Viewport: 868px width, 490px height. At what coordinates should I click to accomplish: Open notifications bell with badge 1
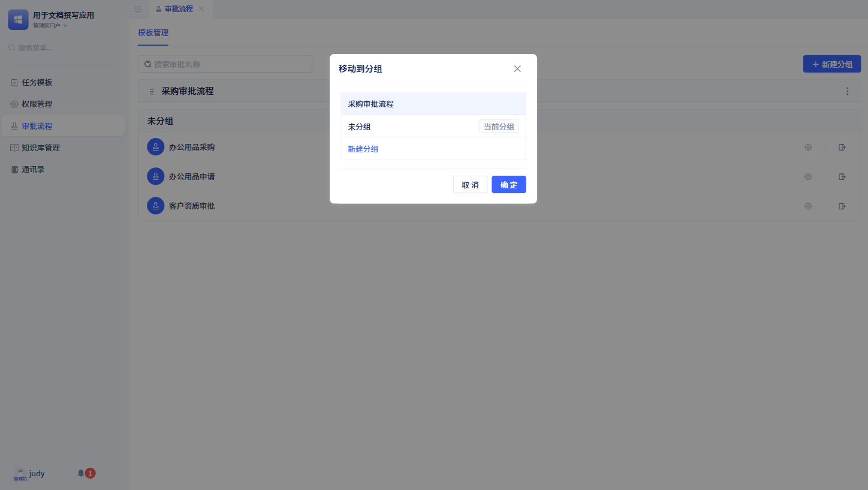tap(86, 473)
